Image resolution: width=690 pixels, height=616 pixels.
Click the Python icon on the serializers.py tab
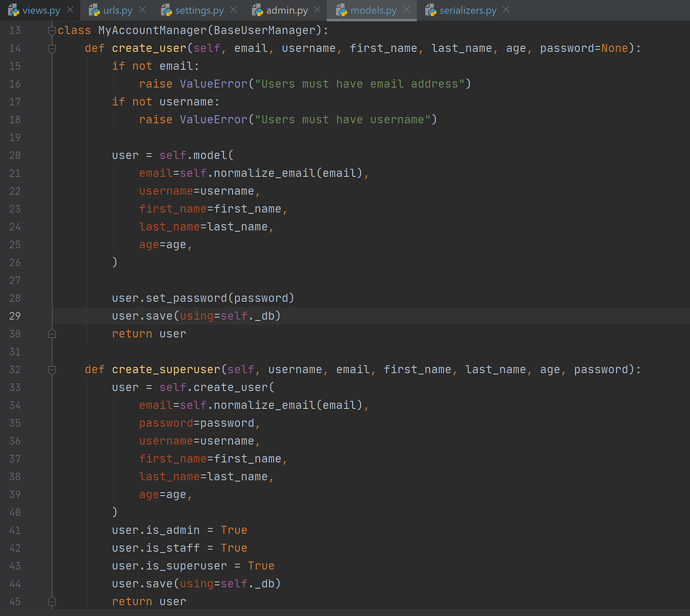pyautogui.click(x=430, y=10)
